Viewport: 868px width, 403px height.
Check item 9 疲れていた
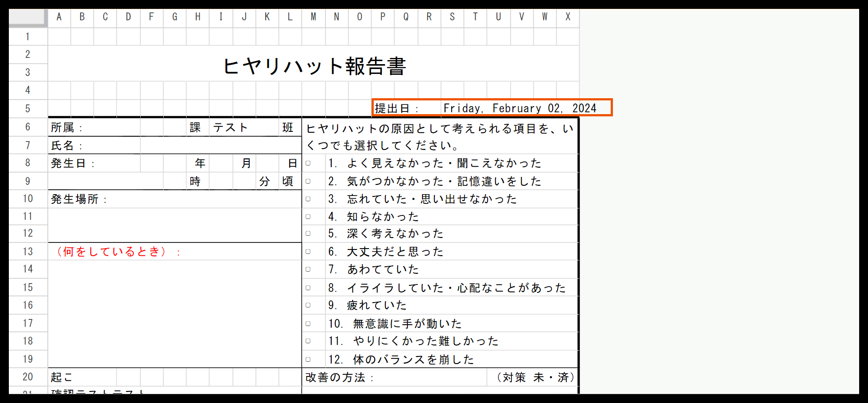tap(309, 305)
